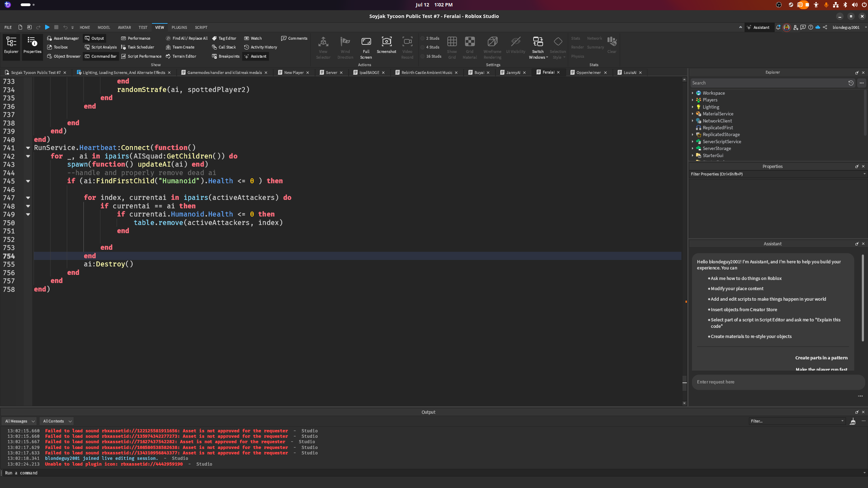Toggle UI Visibility
Viewport: 868px width, 488px height.
[516, 45]
